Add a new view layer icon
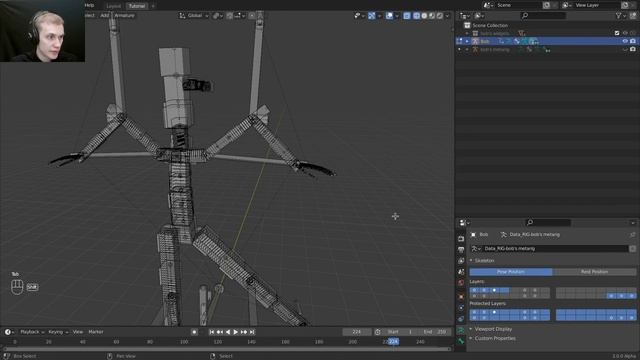Image resolution: width=640 pixels, height=360 pixels. pos(625,5)
